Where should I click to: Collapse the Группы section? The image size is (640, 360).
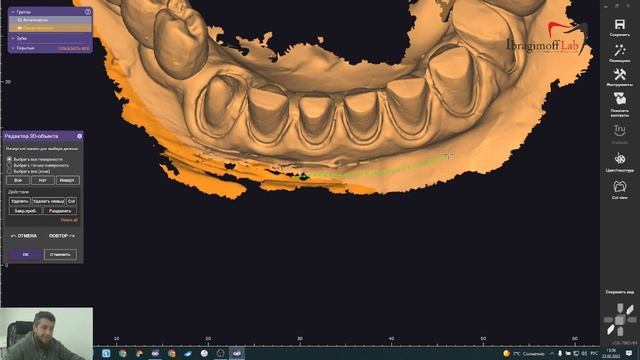(13, 12)
